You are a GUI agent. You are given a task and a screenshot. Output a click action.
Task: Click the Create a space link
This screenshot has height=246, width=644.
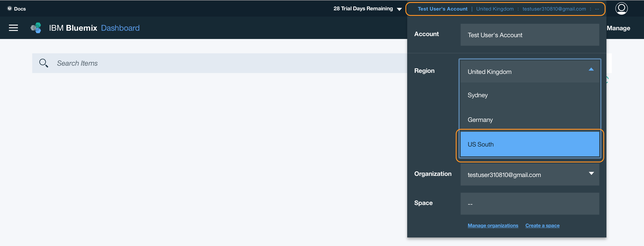point(542,225)
